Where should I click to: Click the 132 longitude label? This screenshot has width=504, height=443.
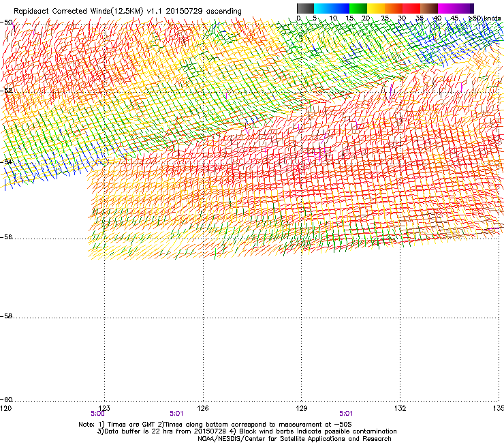[x=400, y=408]
